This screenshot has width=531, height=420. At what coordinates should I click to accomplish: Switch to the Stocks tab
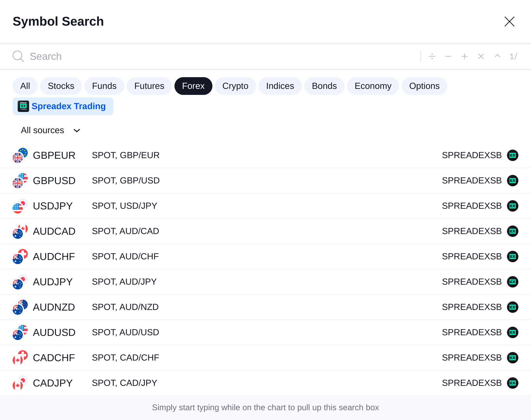(61, 86)
